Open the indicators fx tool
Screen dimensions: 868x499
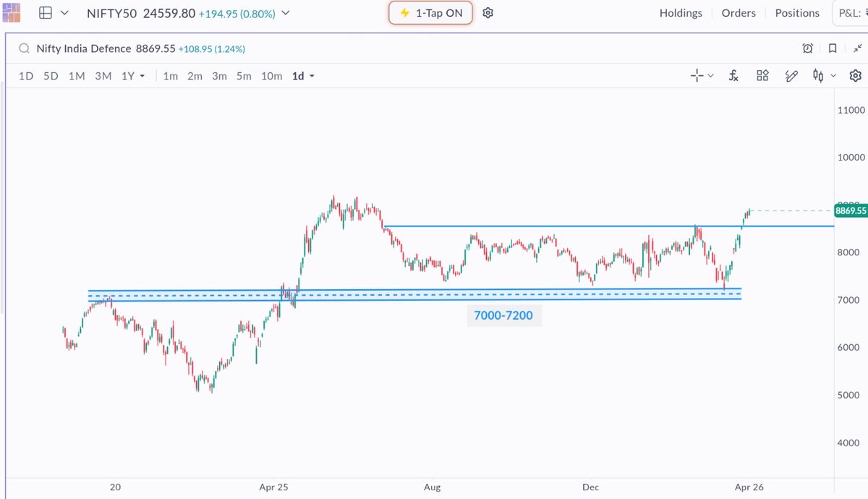click(x=733, y=75)
